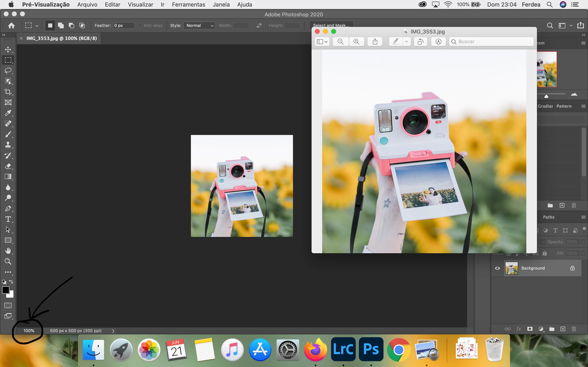588x367 pixels.
Task: Click Preview rotate icon
Action: coord(421,42)
